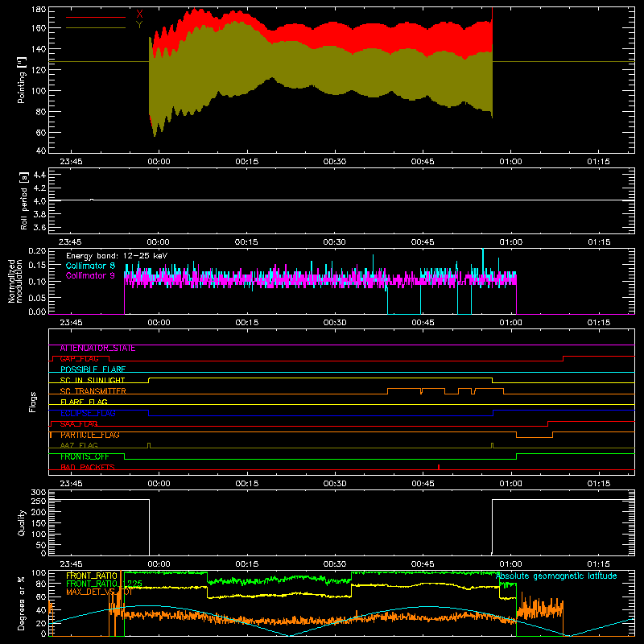Select 'Energy band: 12-25 keV' text
644x644 pixels.
click(117, 256)
